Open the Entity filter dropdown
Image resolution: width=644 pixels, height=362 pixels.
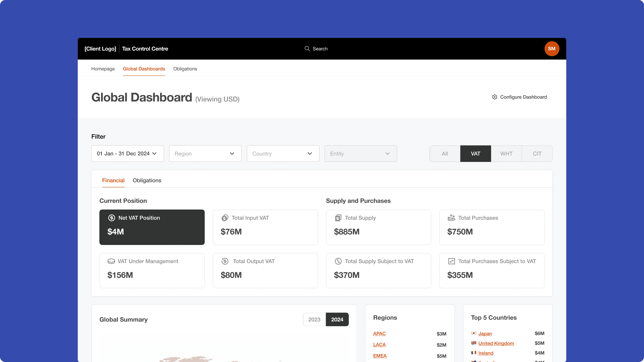point(361,154)
